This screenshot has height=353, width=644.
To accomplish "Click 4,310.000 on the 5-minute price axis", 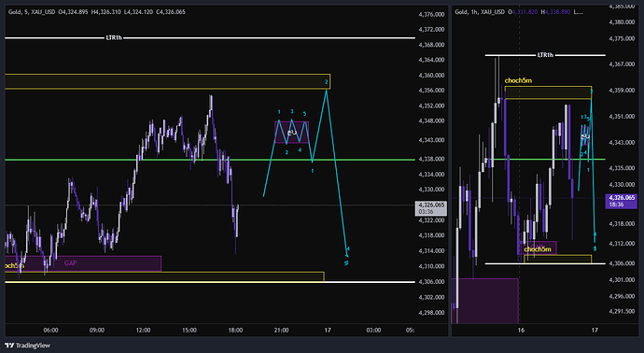I will pos(431,266).
